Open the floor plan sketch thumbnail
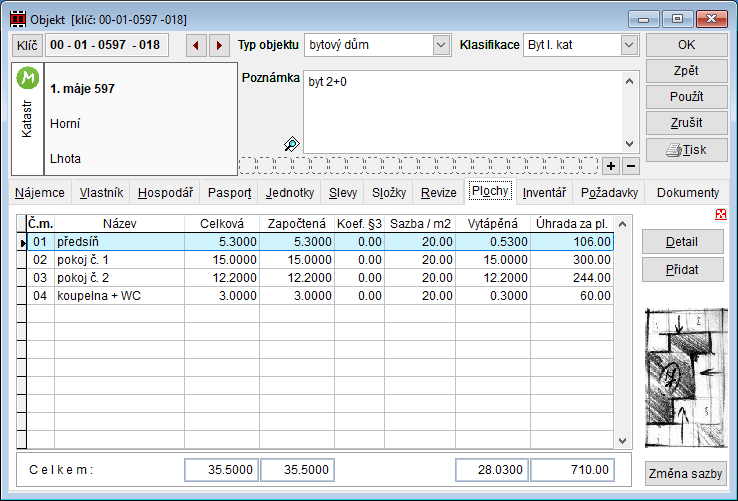 tap(685, 377)
